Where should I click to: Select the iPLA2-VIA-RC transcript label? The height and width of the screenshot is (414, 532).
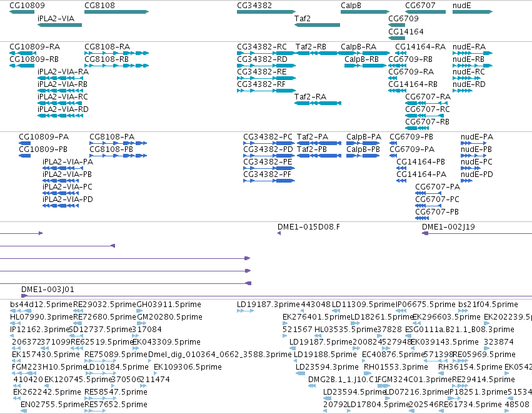63,97
